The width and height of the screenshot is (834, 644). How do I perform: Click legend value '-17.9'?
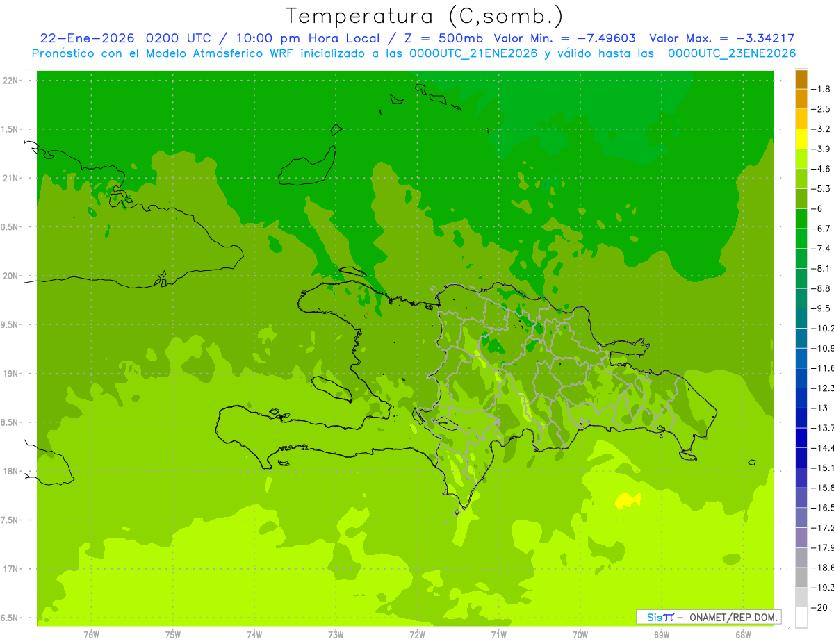click(x=823, y=547)
